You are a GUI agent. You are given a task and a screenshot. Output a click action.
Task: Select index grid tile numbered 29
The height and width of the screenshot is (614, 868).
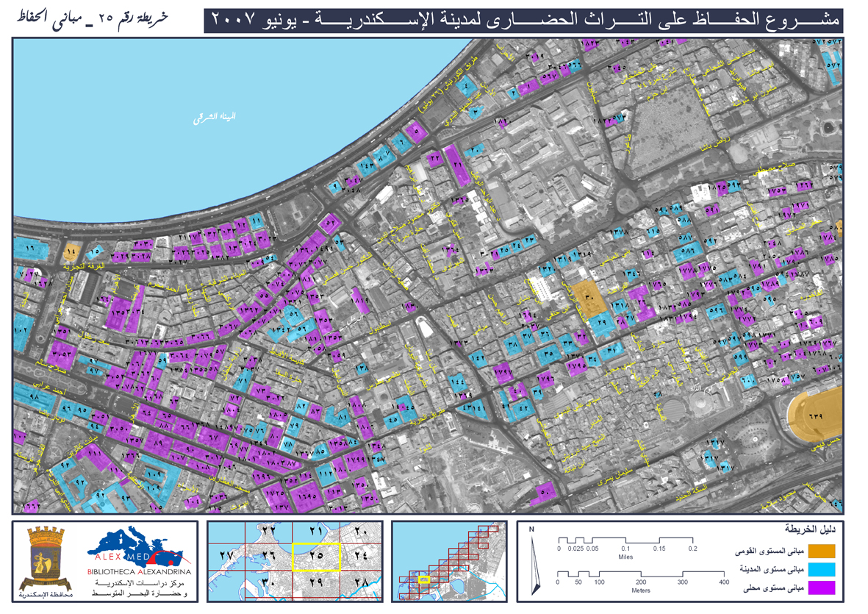point(317,584)
